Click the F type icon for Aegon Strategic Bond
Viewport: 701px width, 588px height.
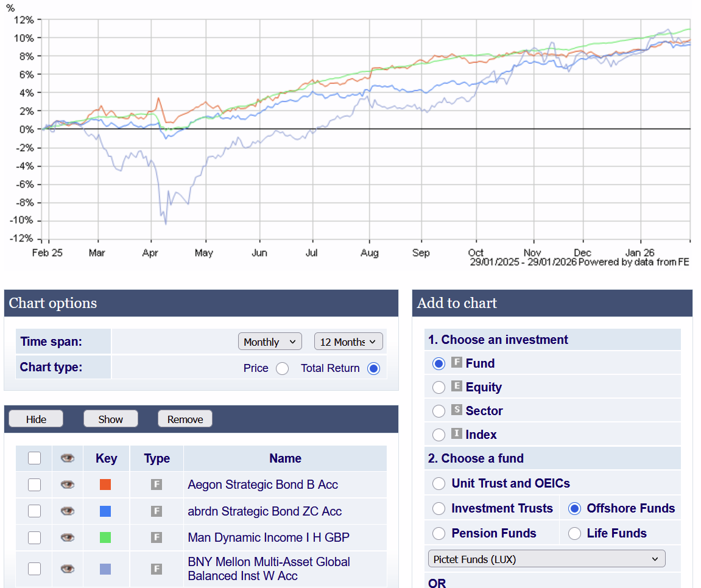pyautogui.click(x=157, y=485)
